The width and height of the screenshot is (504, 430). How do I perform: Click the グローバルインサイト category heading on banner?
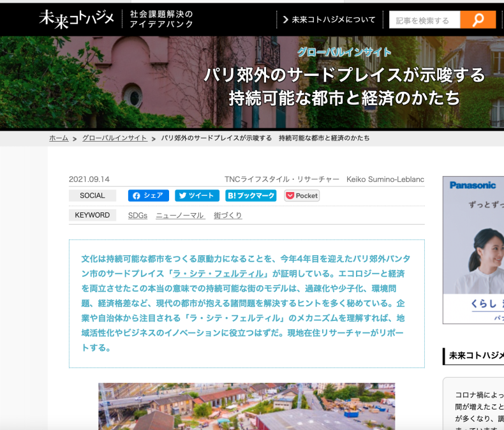[345, 52]
